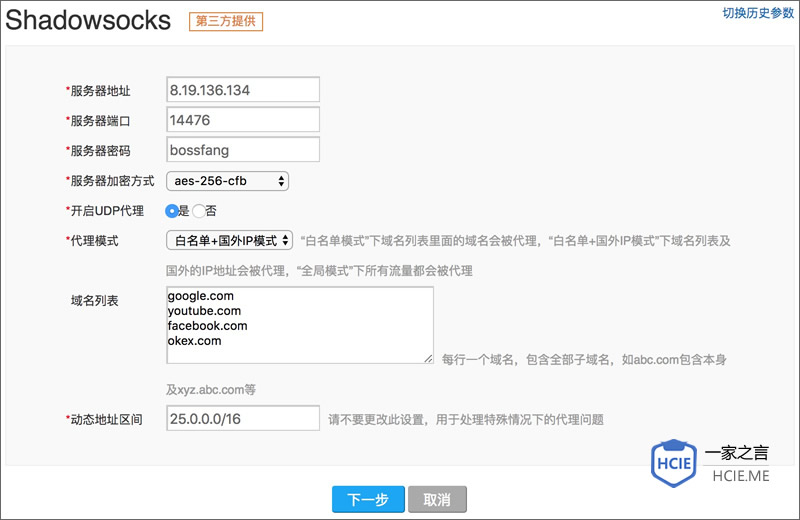This screenshot has height=520, width=800.
Task: Click the Shadowsocks title
Action: (88, 20)
